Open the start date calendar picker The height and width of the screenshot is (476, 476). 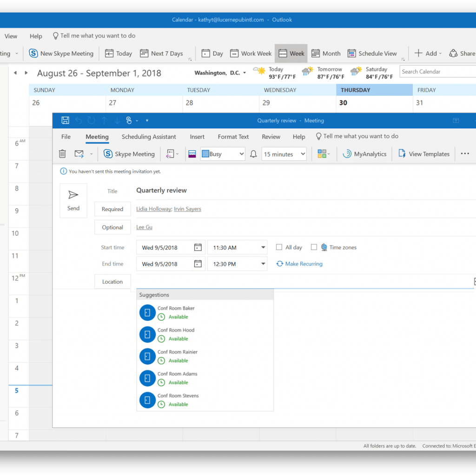click(198, 247)
